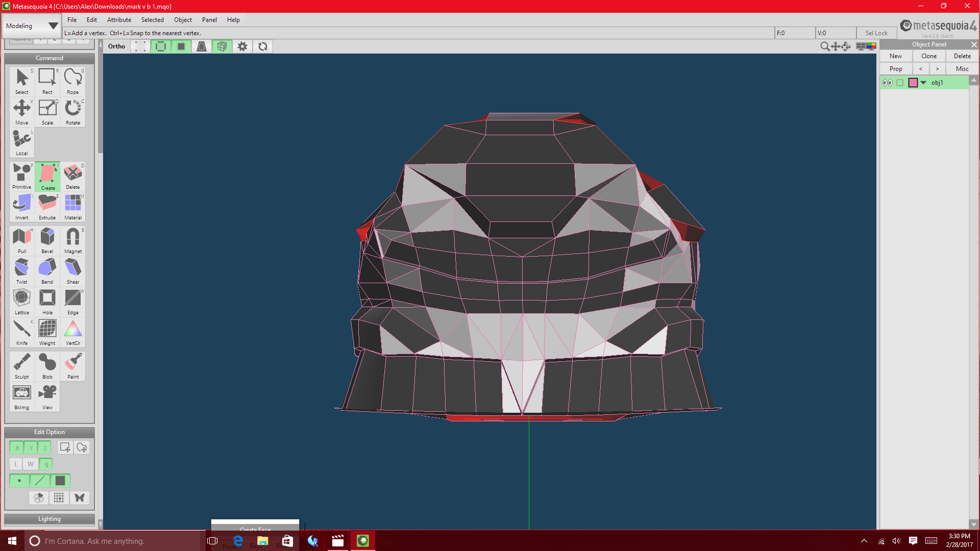Open the Material command
This screenshot has width=980, height=551.
point(73,207)
